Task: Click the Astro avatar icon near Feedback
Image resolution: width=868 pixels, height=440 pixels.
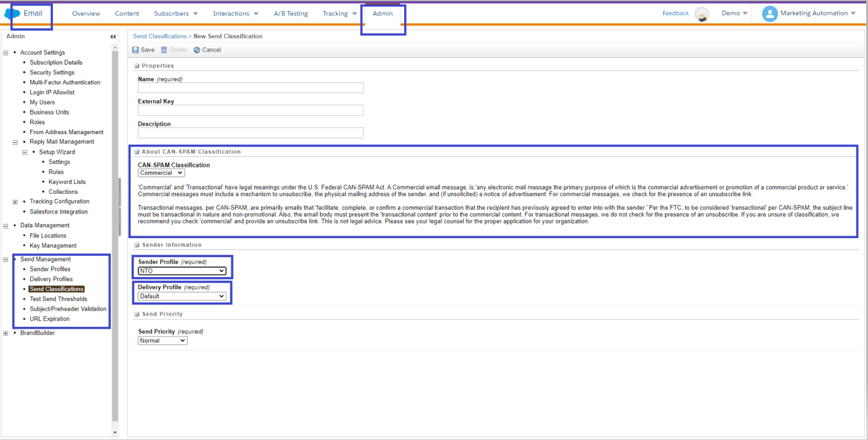Action: click(x=701, y=14)
